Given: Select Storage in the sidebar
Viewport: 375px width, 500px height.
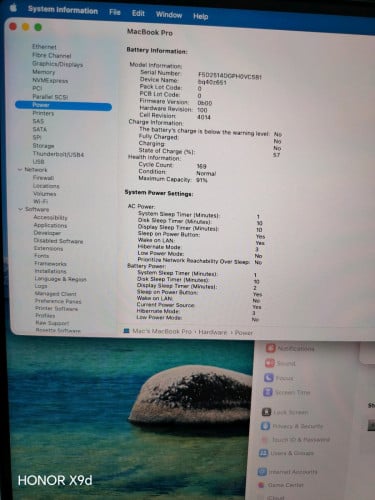Looking at the screenshot, I should click(x=43, y=146).
